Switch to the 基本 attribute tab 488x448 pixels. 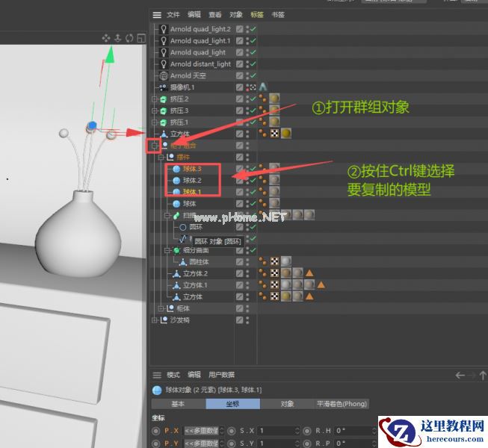[x=179, y=404]
